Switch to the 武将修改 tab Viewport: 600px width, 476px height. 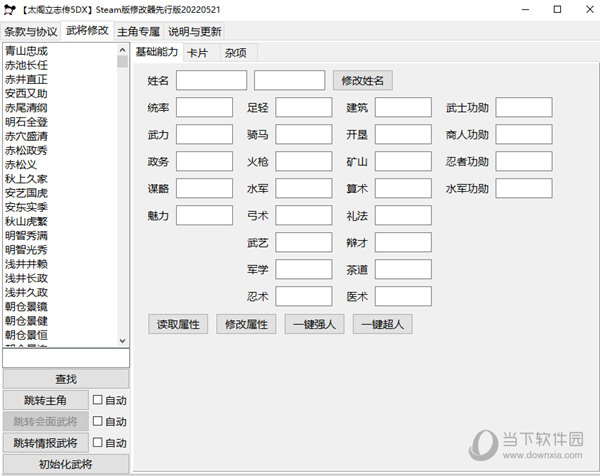pos(87,30)
